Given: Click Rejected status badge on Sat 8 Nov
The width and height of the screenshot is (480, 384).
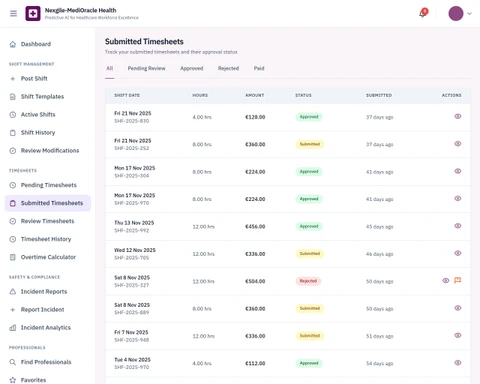Looking at the screenshot, I should point(308,281).
